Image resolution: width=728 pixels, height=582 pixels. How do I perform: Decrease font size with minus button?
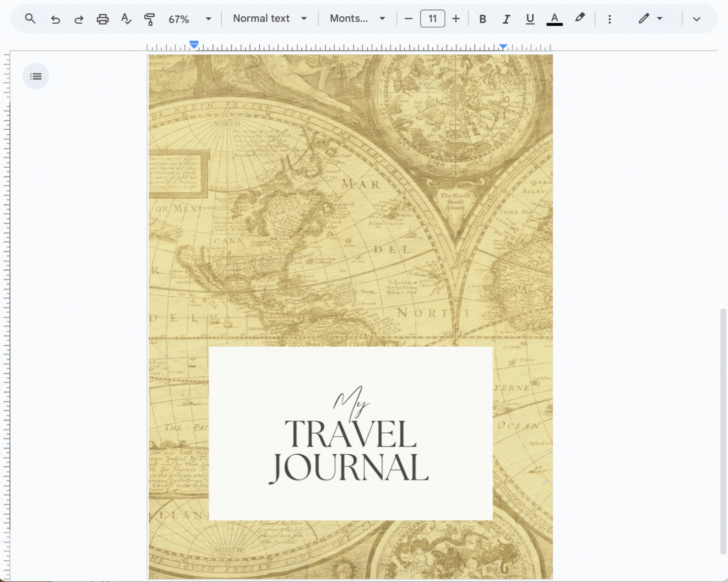point(409,19)
